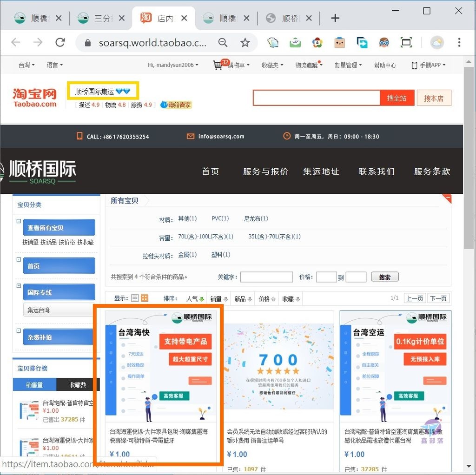
Task: Open the 手機APP dropdown
Action: click(428, 65)
